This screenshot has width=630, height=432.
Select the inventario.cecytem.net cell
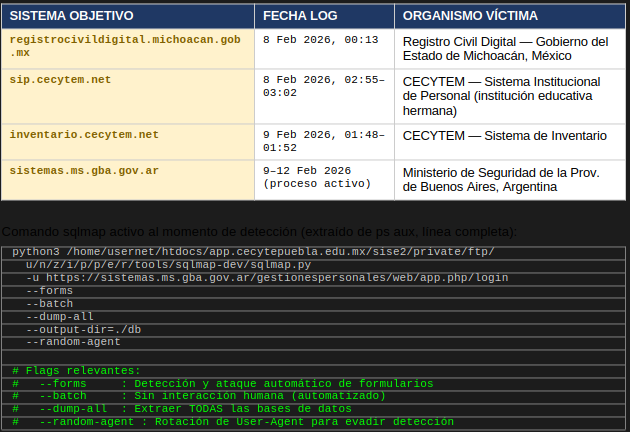point(128,142)
